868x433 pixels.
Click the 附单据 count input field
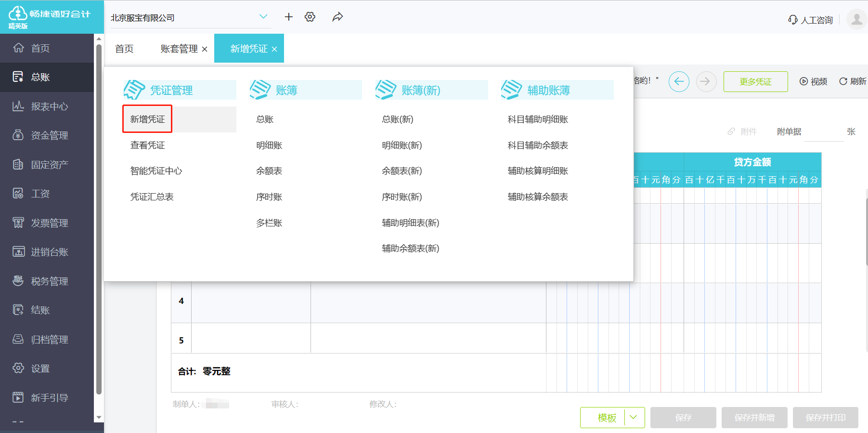pos(824,132)
